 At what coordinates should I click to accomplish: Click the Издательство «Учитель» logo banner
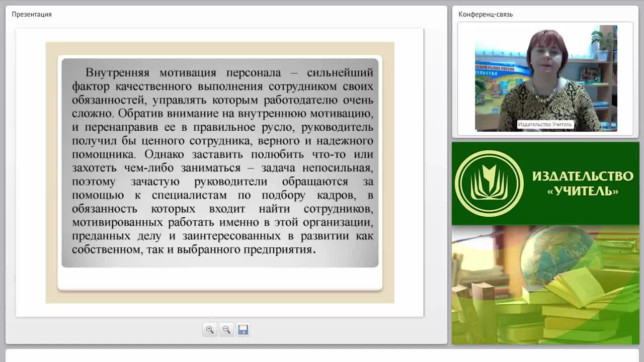pyautogui.click(x=545, y=184)
